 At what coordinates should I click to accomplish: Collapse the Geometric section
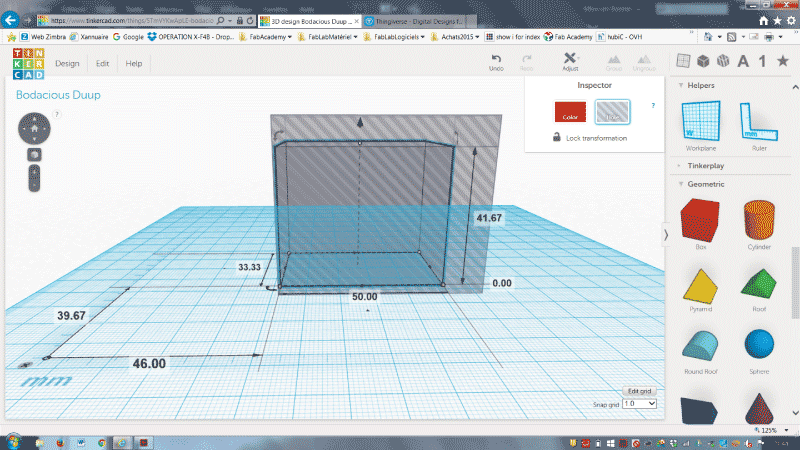click(x=681, y=184)
